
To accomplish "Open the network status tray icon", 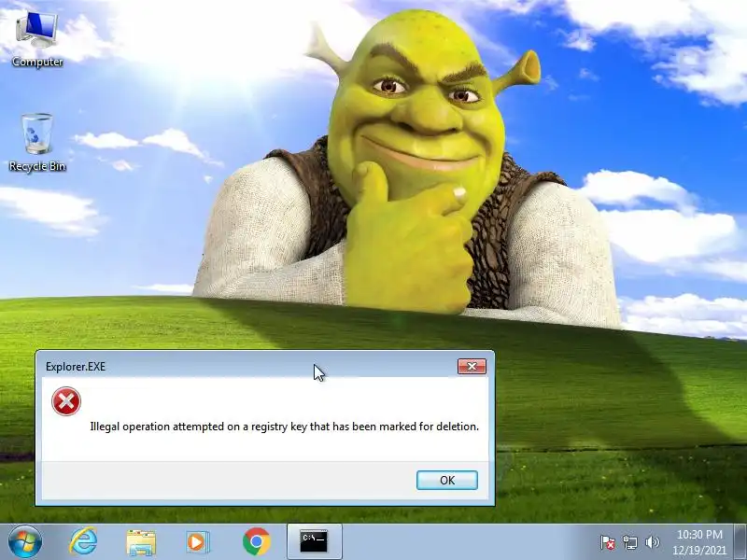I will pyautogui.click(x=629, y=542).
